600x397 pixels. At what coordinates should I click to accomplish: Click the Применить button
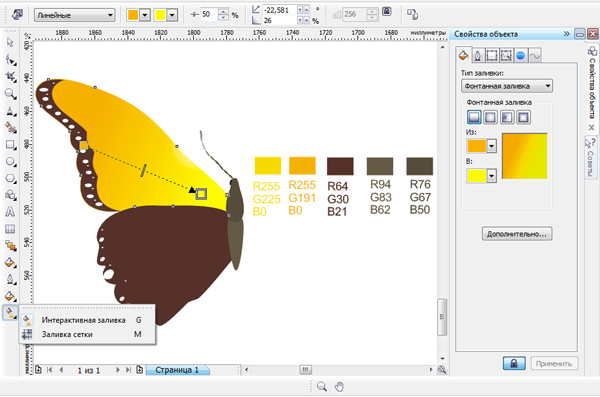[554, 363]
